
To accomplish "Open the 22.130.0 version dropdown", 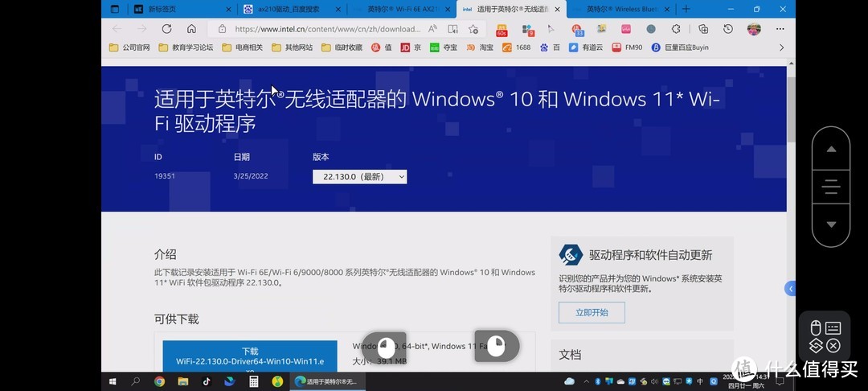I will 360,177.
